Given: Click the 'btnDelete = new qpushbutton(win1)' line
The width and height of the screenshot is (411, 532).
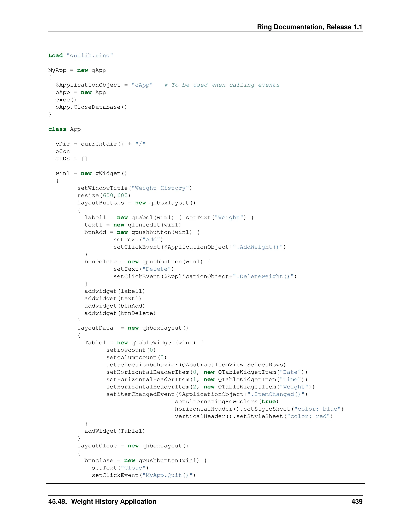Looking at the screenshot, I should 148,262.
